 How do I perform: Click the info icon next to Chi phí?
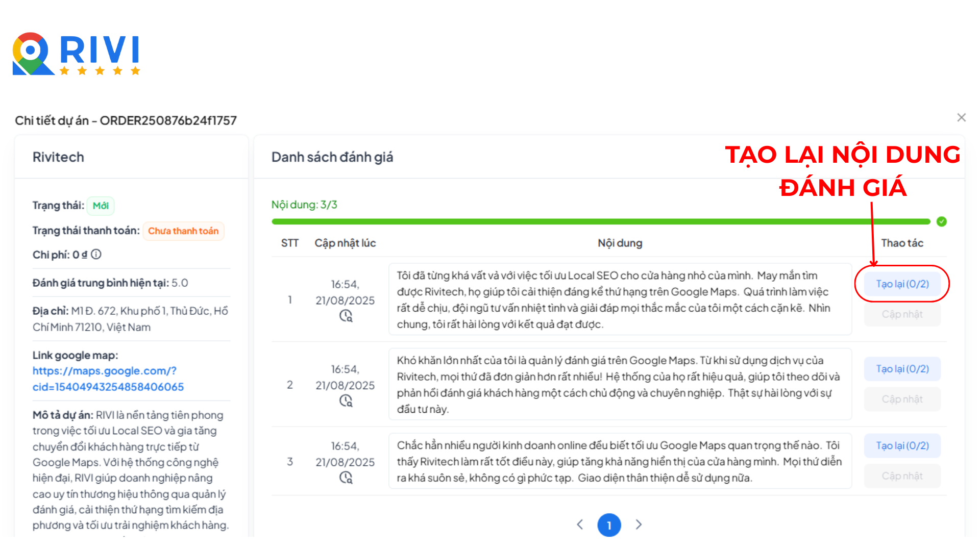[x=96, y=254]
